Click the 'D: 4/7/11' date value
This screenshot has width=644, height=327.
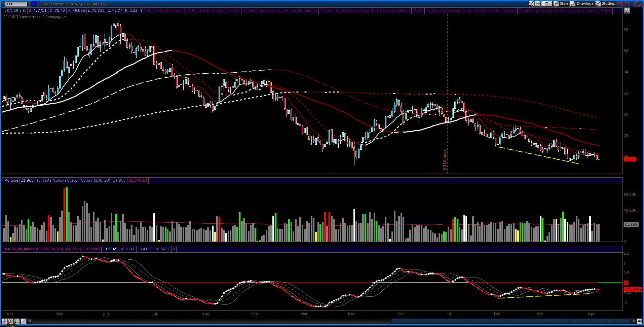[x=37, y=10]
